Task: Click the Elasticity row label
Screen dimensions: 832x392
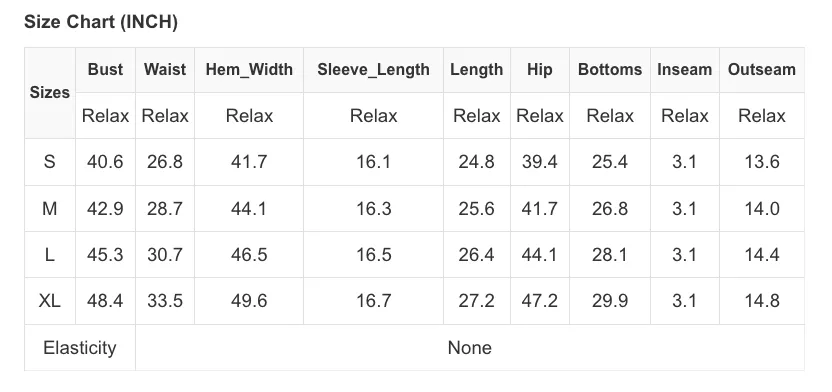Action: 80,347
